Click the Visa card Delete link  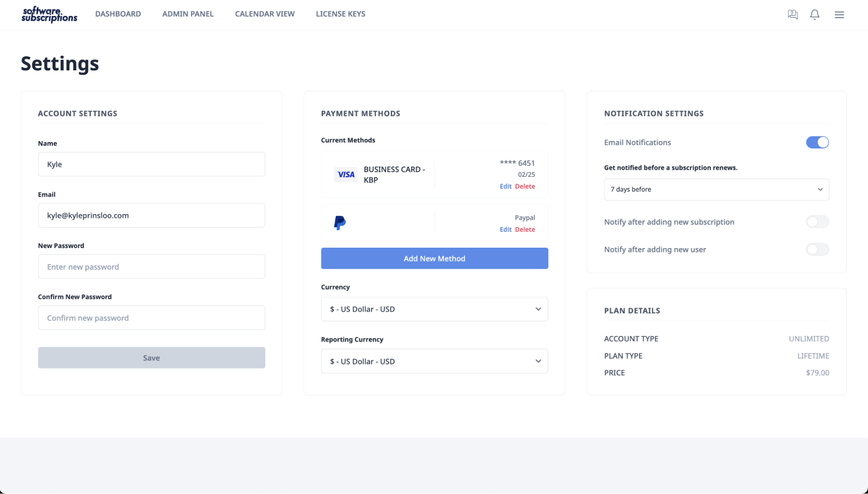[x=525, y=186]
